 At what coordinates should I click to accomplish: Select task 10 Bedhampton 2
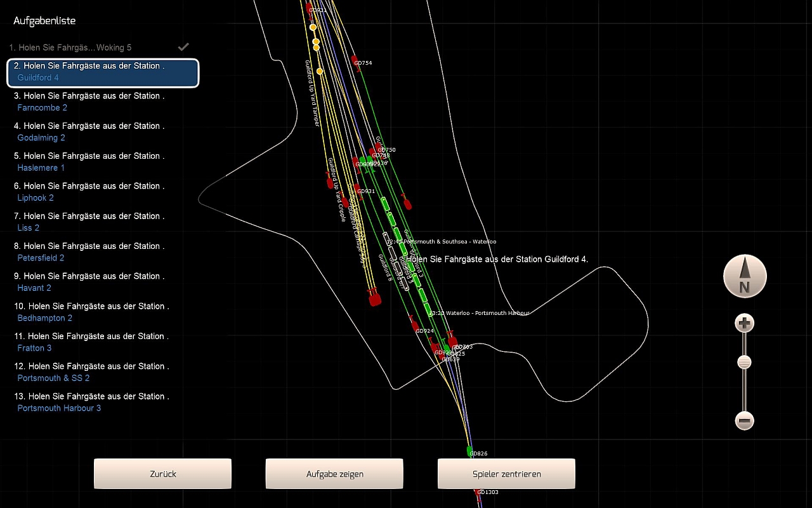click(x=103, y=312)
